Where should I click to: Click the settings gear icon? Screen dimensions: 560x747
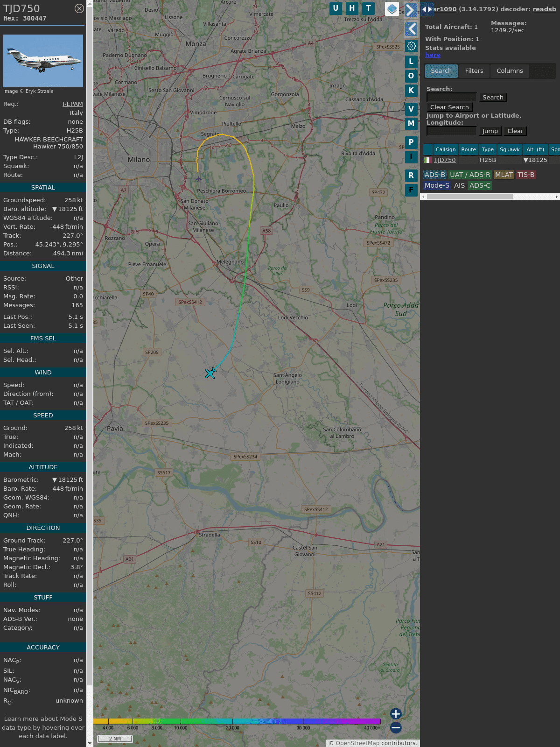(411, 46)
